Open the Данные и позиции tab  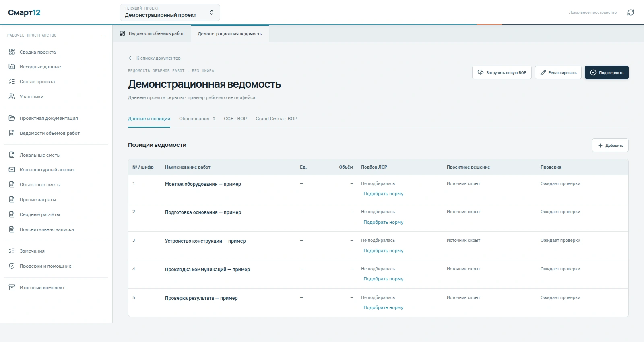pyautogui.click(x=149, y=119)
